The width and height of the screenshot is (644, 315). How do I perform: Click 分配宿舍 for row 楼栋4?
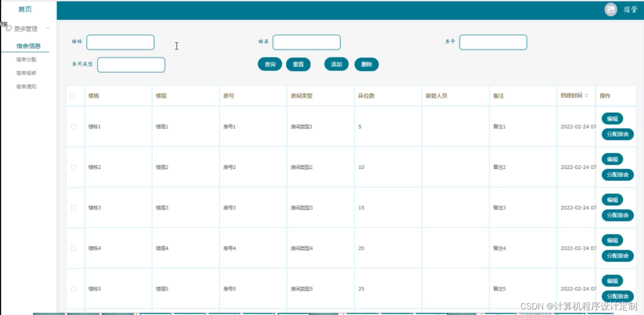(x=618, y=256)
